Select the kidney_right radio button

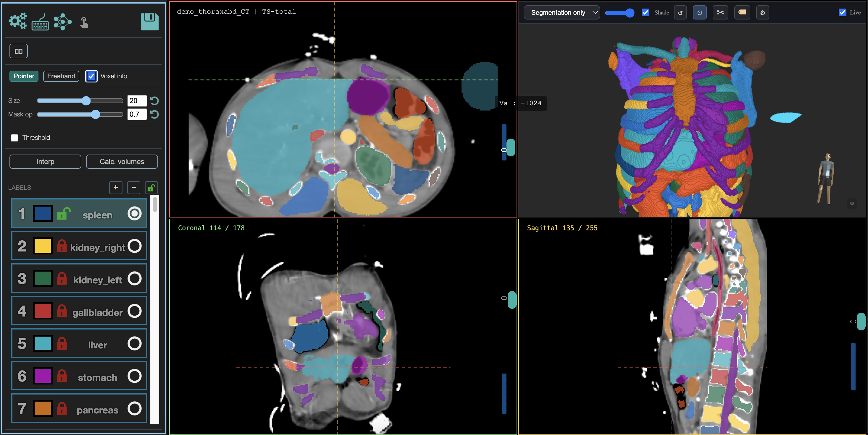(134, 246)
